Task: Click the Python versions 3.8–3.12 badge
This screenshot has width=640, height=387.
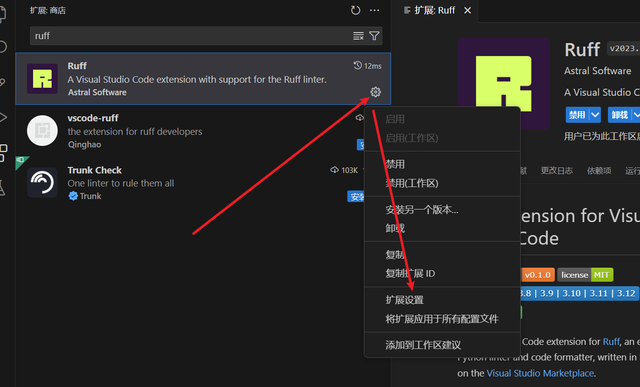Action: click(x=579, y=293)
